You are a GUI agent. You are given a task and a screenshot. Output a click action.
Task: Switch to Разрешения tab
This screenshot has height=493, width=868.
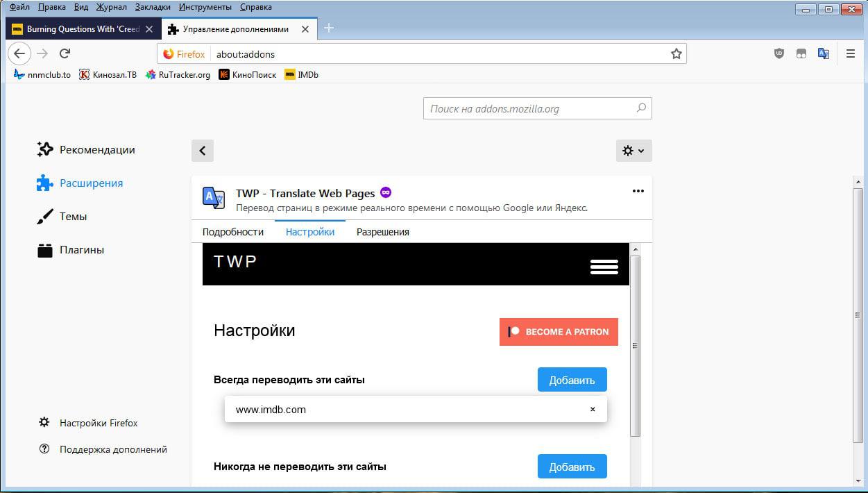(x=383, y=232)
